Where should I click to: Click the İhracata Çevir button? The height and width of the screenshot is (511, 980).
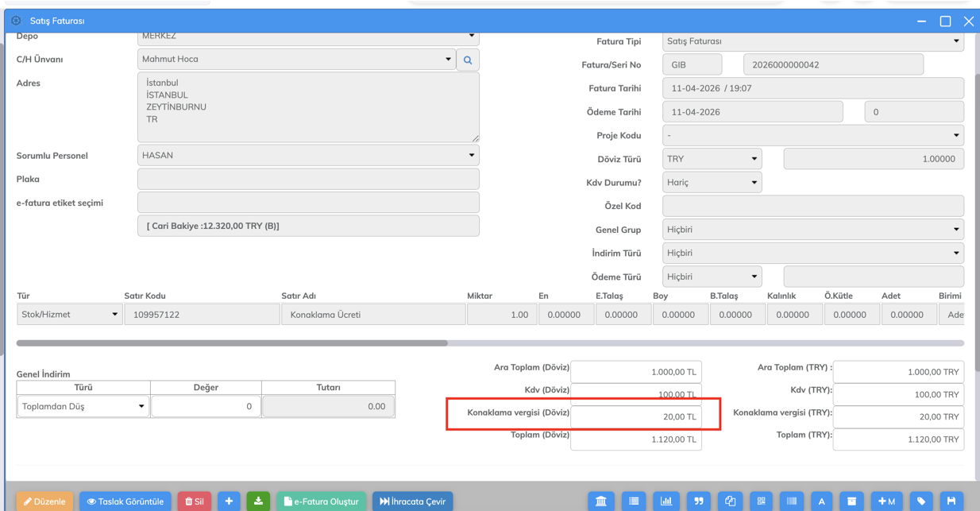(x=412, y=501)
